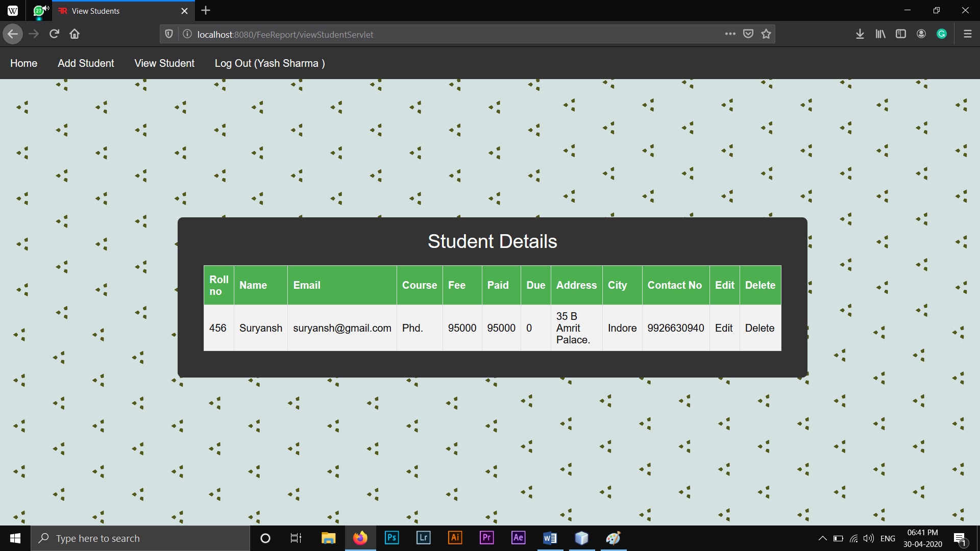Screen dimensions: 980x551
Task: Open the Firefox library icon
Action: point(880,34)
